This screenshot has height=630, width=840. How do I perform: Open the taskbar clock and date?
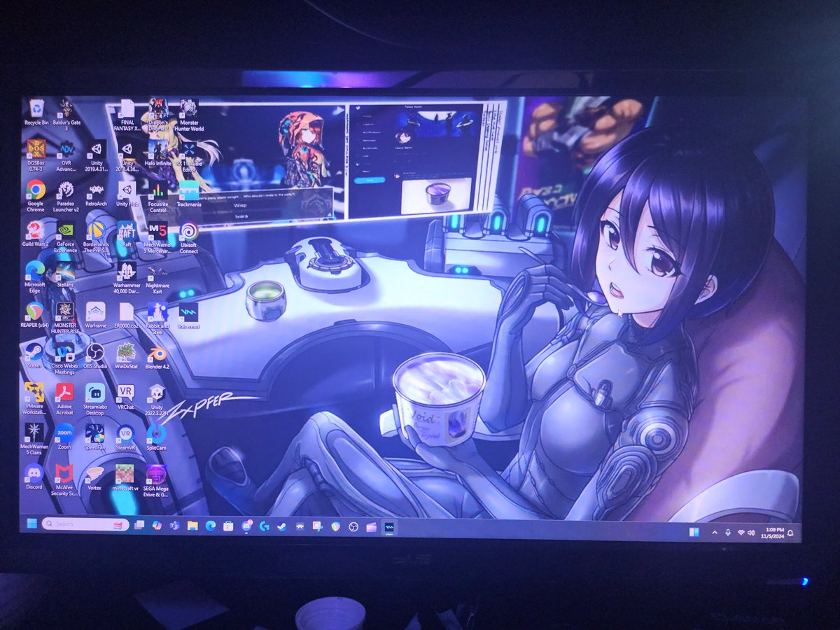(774, 533)
